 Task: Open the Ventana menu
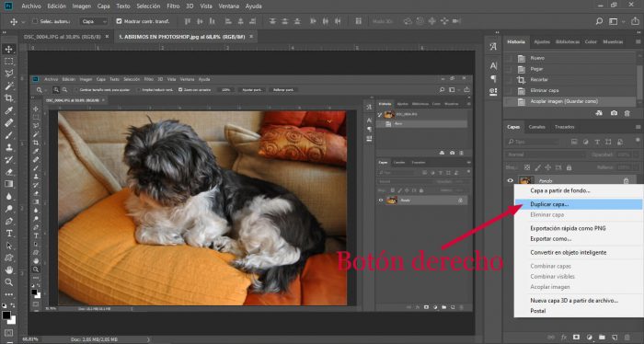230,6
